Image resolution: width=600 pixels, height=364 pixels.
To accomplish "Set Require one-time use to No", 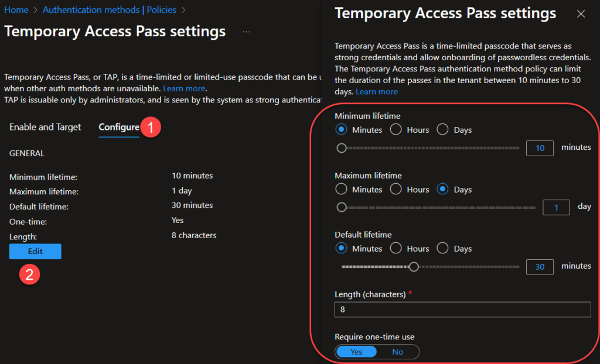I will point(398,352).
